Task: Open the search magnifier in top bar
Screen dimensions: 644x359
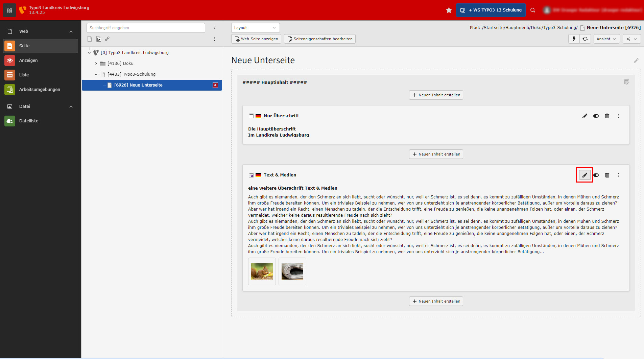Action: coord(533,10)
